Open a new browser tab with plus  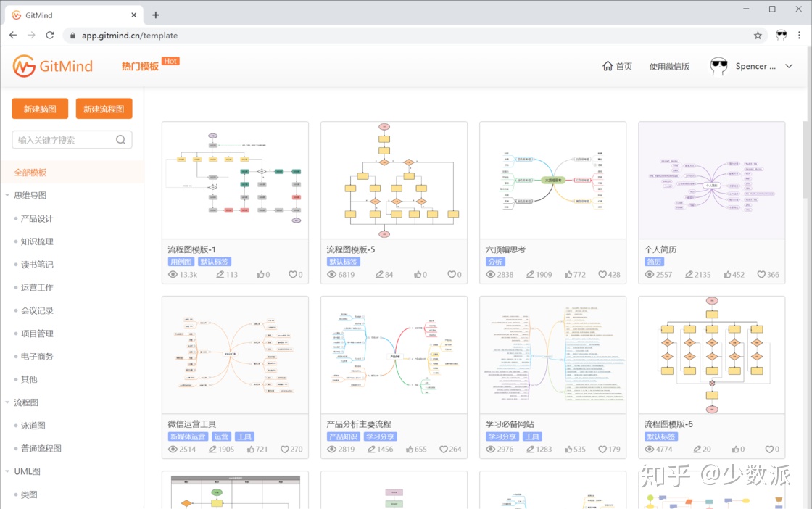(x=155, y=15)
